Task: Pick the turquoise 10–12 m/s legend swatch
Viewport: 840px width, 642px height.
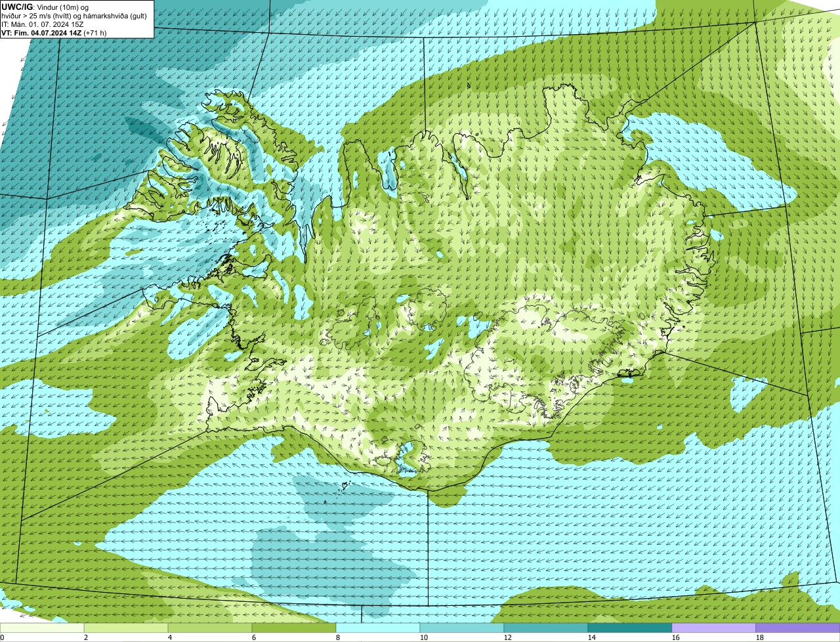Action: point(462,628)
